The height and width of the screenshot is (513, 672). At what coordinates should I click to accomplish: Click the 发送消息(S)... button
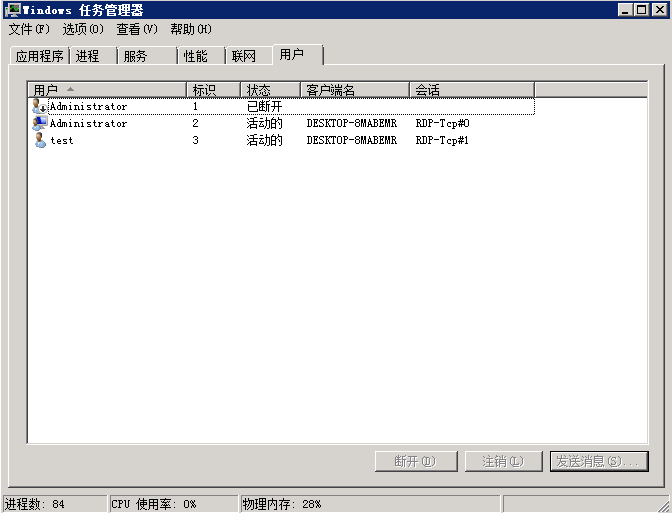pyautogui.click(x=599, y=462)
